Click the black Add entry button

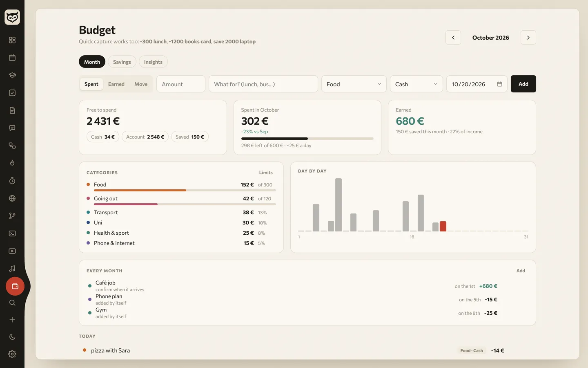[523, 84]
